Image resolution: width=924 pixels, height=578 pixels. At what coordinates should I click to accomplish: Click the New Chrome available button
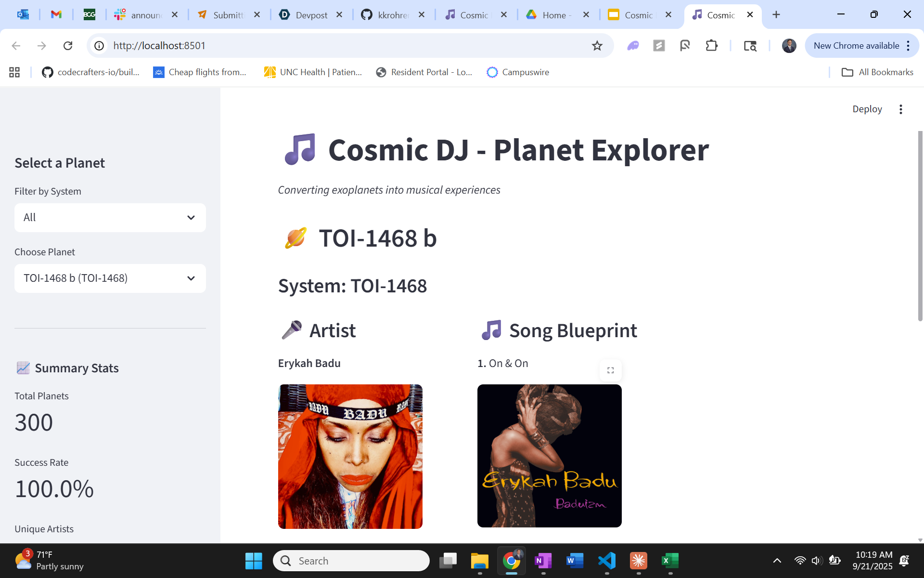pyautogui.click(x=856, y=46)
